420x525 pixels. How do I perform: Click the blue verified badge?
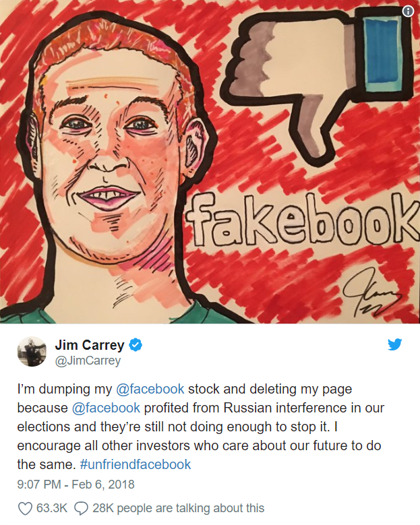tap(136, 345)
